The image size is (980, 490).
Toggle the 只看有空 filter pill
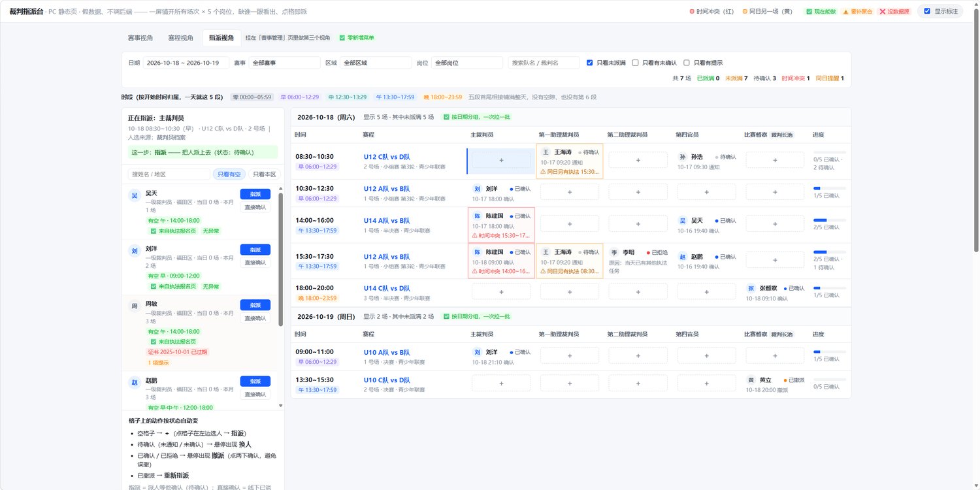point(229,174)
